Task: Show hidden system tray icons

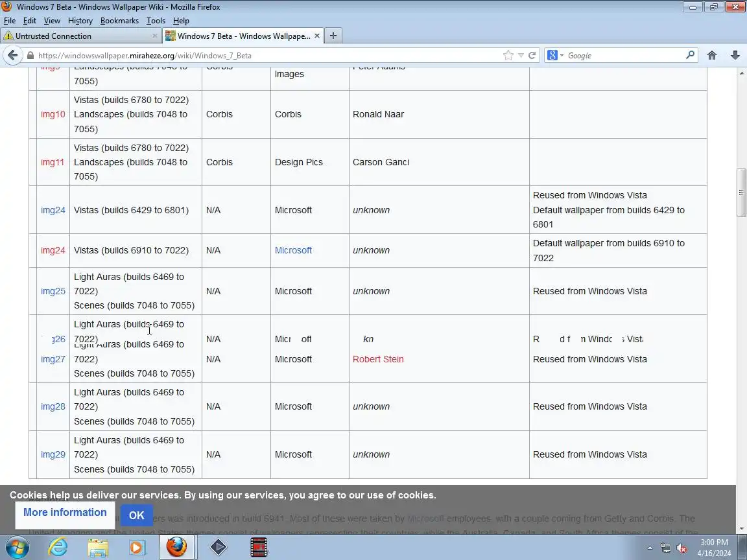Action: click(x=650, y=548)
